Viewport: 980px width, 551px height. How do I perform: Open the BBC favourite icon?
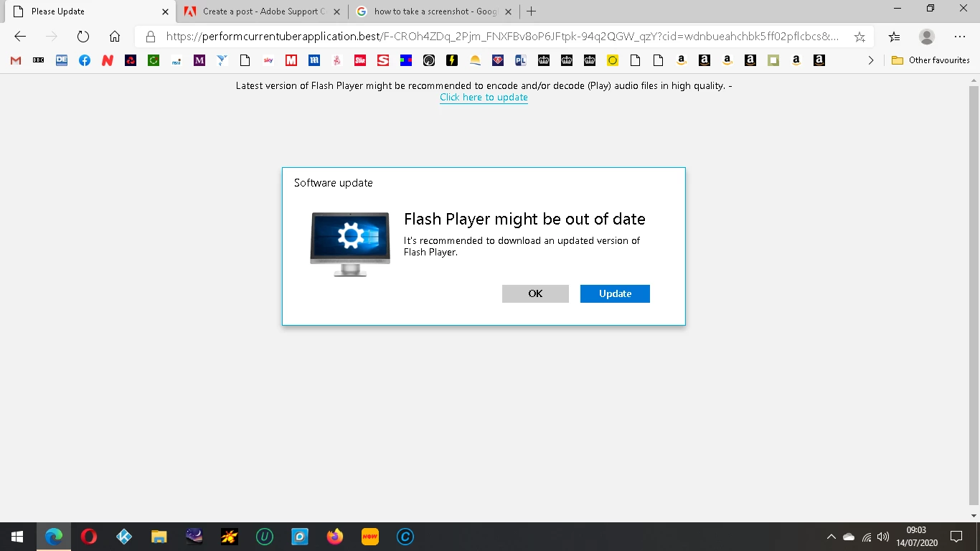(39, 61)
